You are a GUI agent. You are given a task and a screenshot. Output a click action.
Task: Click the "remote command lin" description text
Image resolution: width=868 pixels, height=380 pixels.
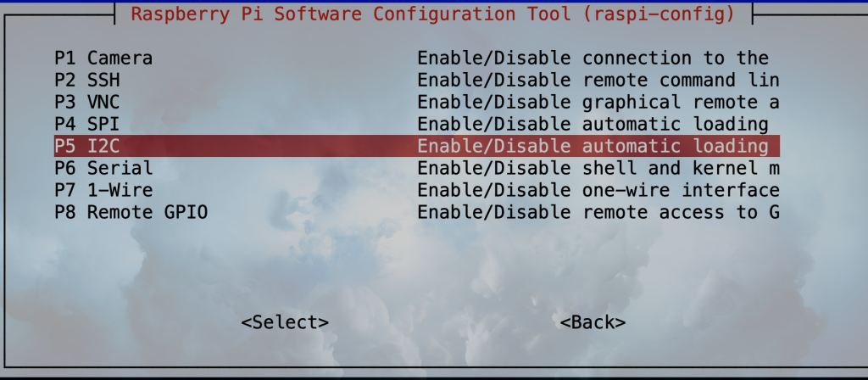pyautogui.click(x=681, y=81)
